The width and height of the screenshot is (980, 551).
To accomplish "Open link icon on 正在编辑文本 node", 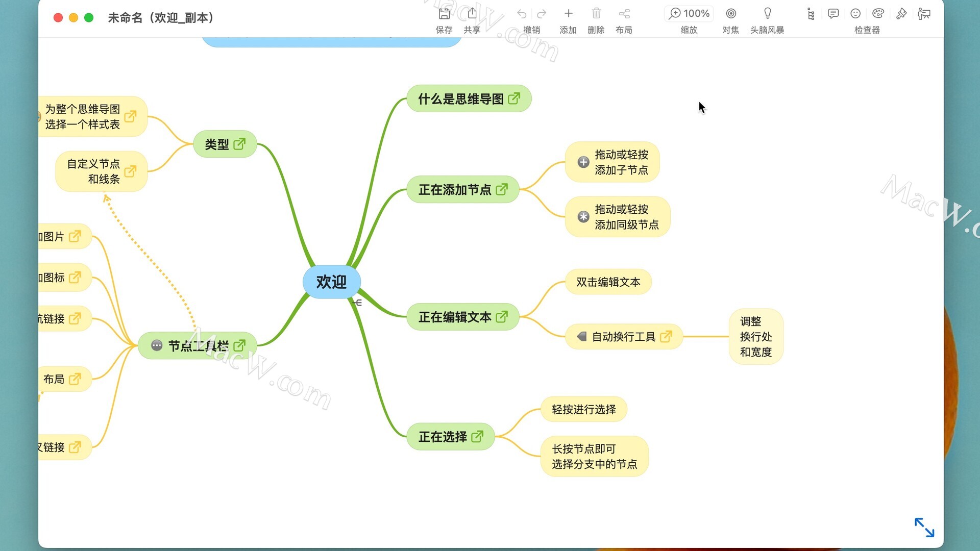I will [x=502, y=317].
